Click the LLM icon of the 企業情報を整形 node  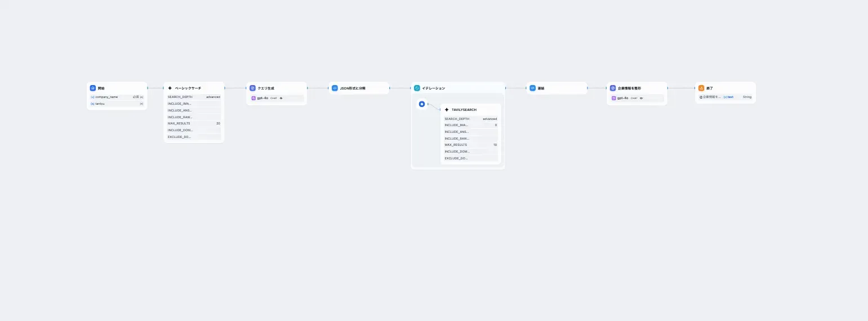click(x=613, y=88)
